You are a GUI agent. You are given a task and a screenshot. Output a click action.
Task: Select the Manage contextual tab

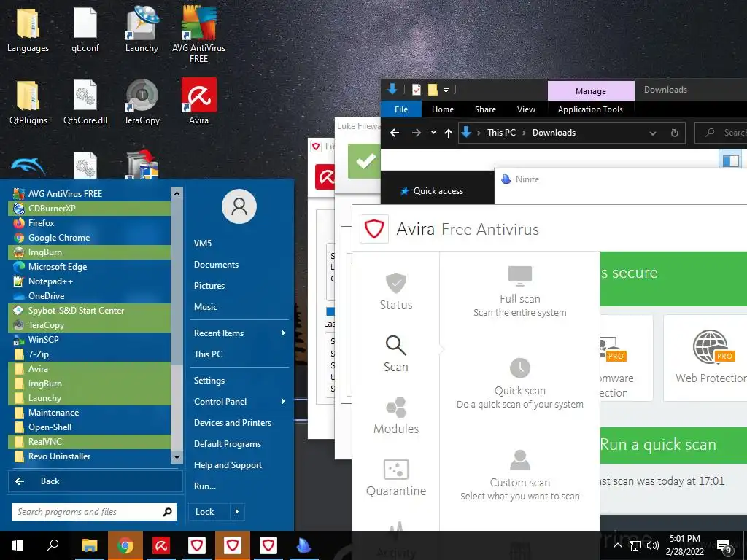pyautogui.click(x=591, y=91)
